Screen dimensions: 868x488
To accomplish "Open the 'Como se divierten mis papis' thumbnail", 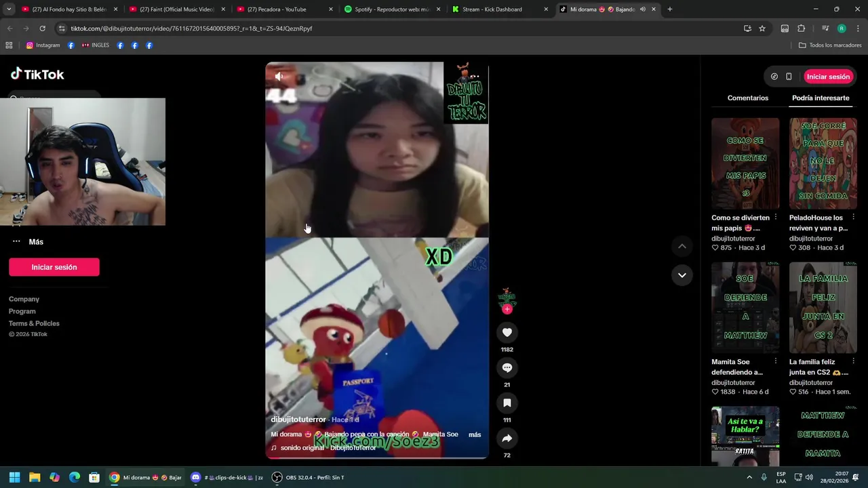I will click(745, 163).
